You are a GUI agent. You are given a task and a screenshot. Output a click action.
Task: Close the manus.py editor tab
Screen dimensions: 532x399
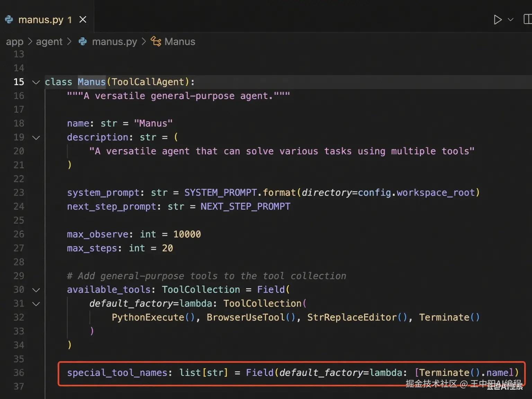click(x=83, y=19)
